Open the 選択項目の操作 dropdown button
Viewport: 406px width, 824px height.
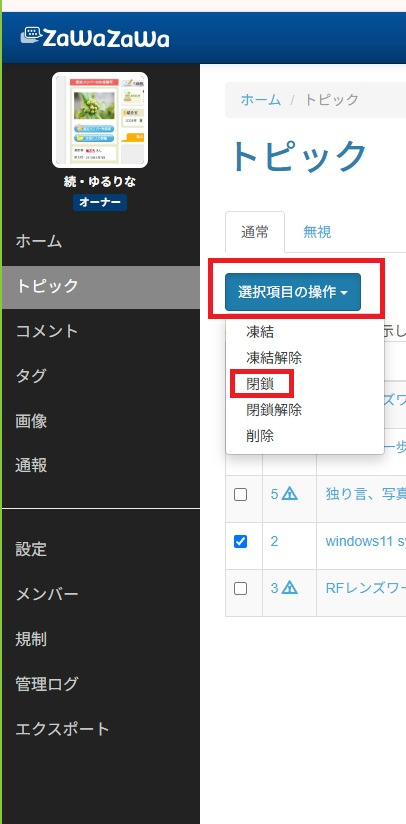[x=293, y=292]
